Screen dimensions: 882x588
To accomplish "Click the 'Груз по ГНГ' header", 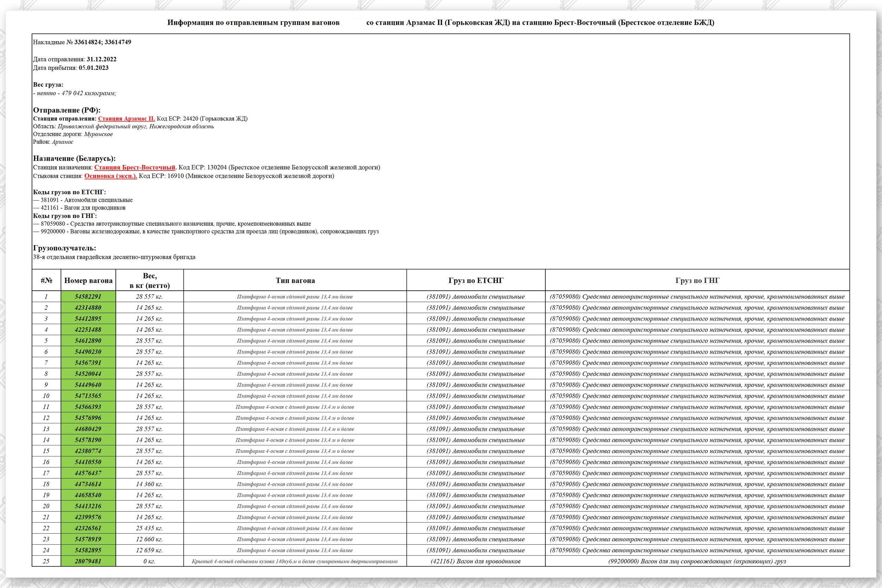I will point(697,280).
